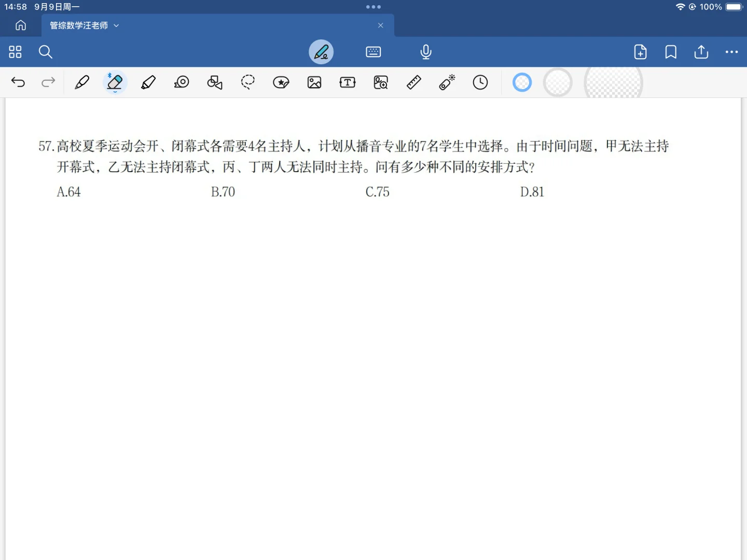Undo the last action
This screenshot has width=747, height=560.
click(18, 82)
